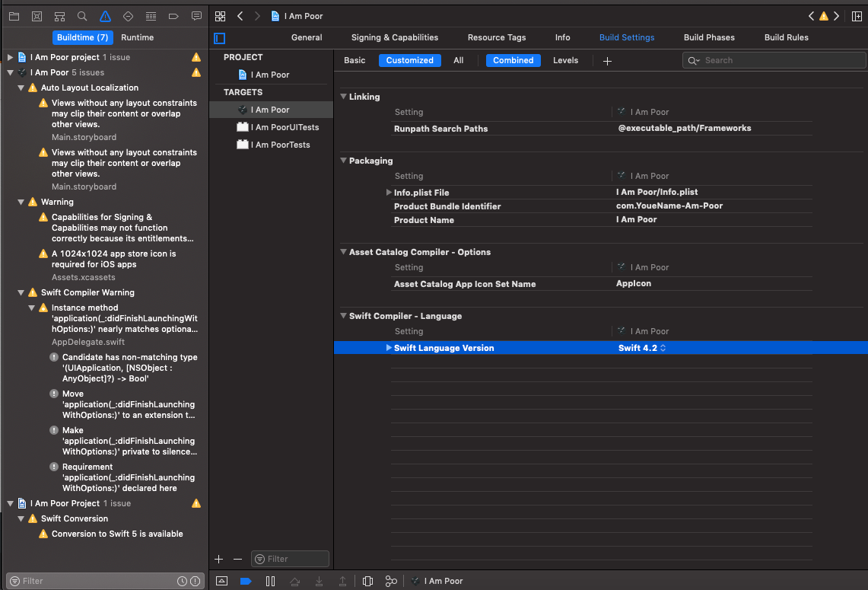Go back with the editor back arrow
This screenshot has width=868, height=590.
(240, 16)
